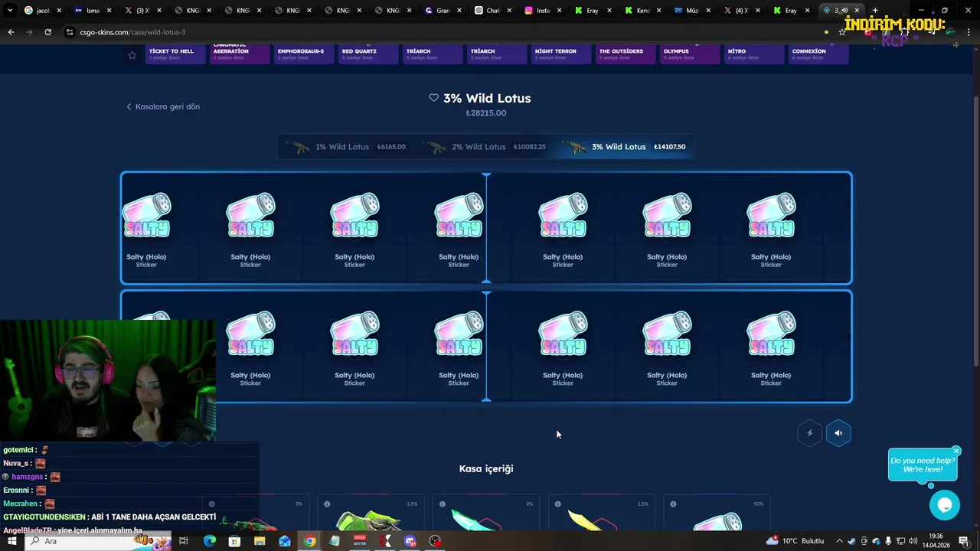Screen dimensions: 980x551
Task: Open the Connexion recent drop
Action: [x=818, y=54]
